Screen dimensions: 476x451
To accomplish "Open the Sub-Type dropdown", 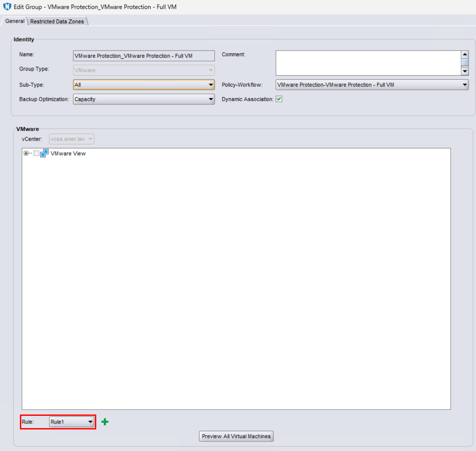I will (x=210, y=85).
